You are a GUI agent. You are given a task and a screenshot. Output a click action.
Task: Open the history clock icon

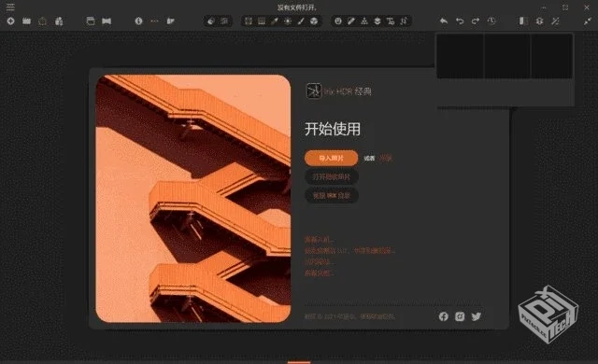coord(491,21)
